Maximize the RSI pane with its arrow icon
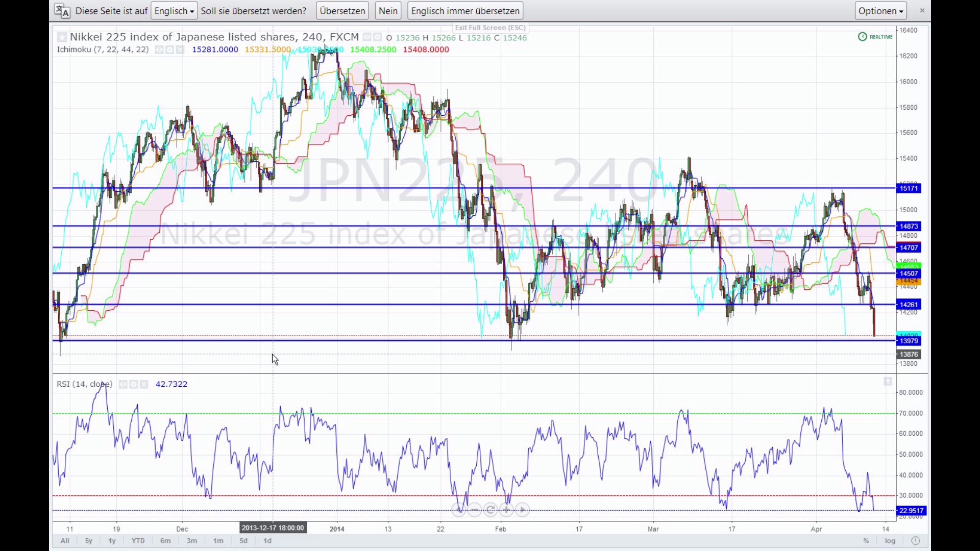The width and height of the screenshot is (980, 551). coord(888,382)
